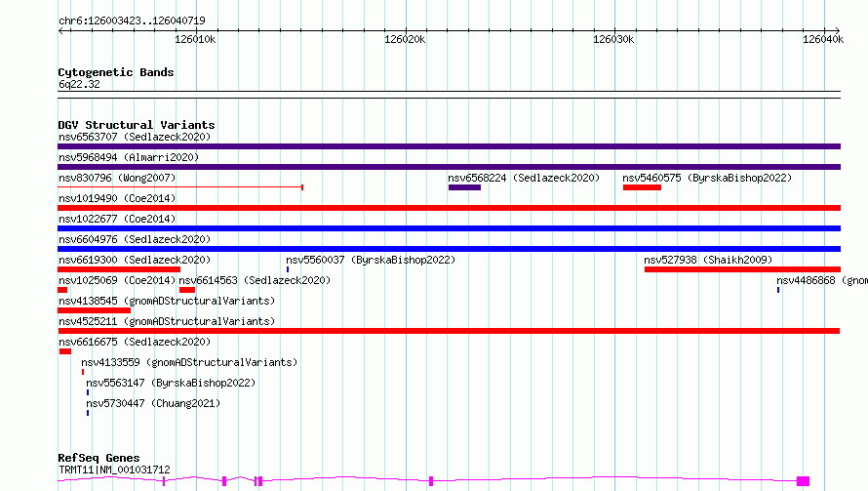The height and width of the screenshot is (491, 868).
Task: Select the nsv830796 (Wong2007) variant label
Action: [117, 178]
